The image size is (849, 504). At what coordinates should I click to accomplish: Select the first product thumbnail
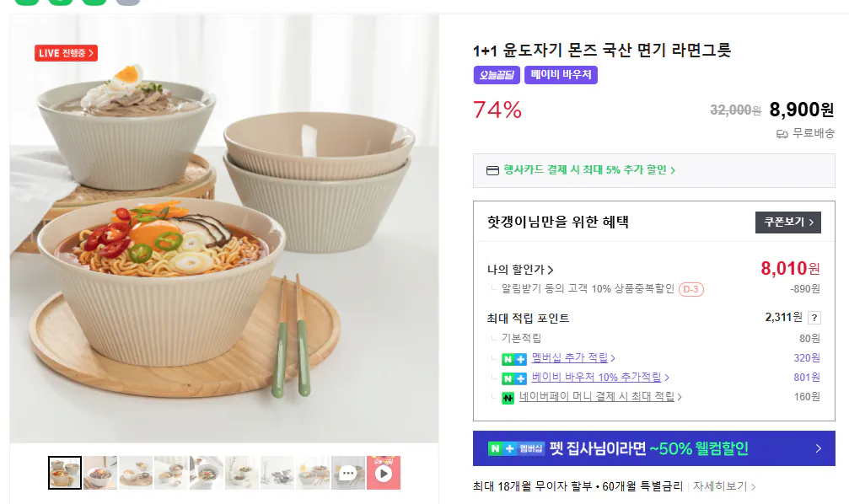point(64,472)
